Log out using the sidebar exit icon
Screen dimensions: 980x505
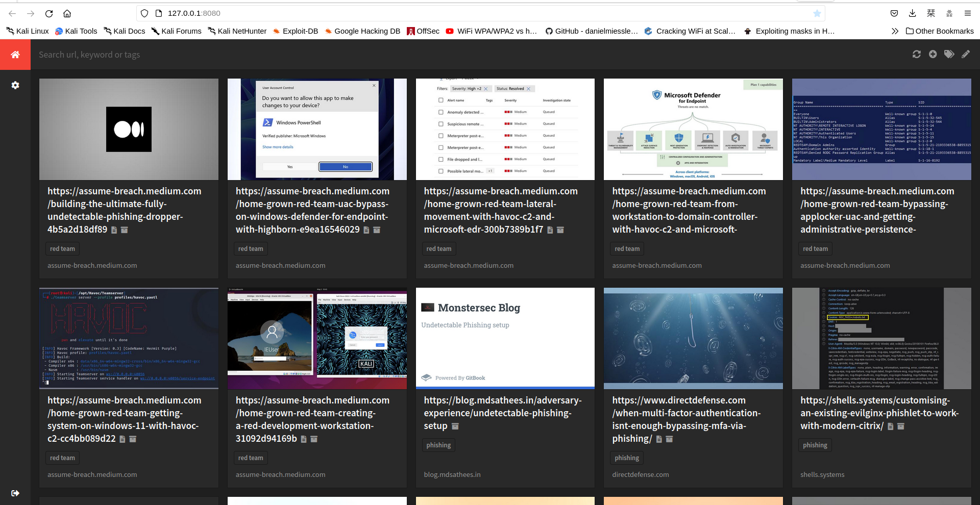pyautogui.click(x=15, y=493)
